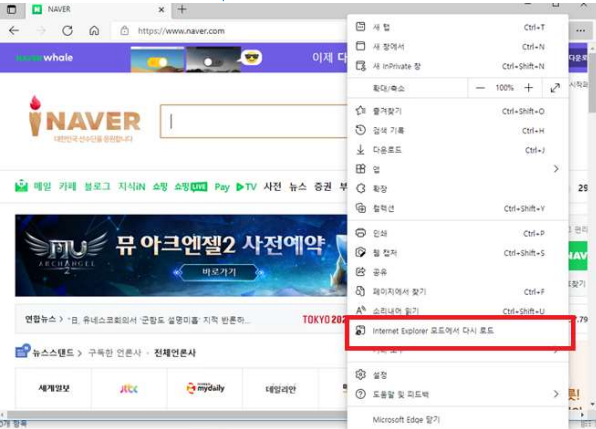This screenshot has height=429, width=596.
Task: Click the NAVER logo
Action: coord(84,118)
